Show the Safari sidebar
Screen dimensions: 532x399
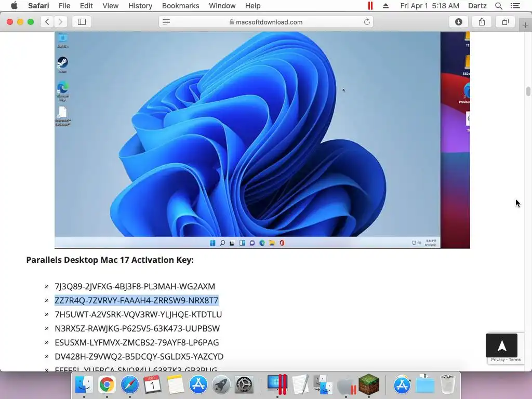[82, 22]
